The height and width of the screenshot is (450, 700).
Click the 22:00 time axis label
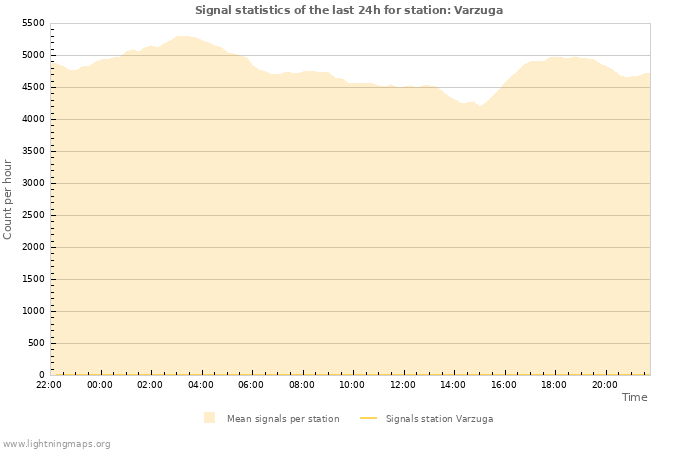[49, 384]
